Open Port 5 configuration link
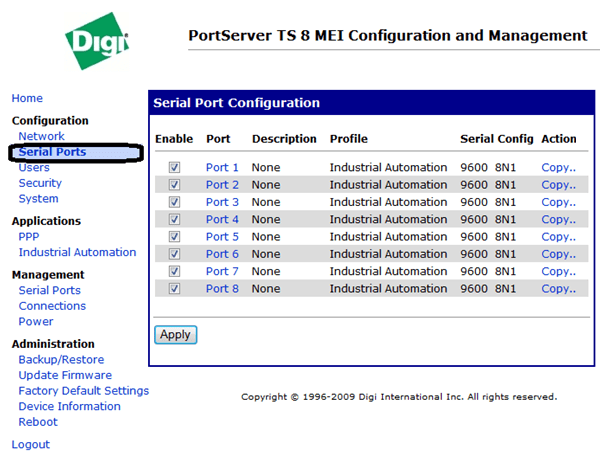This screenshot has height=454, width=600. click(x=222, y=237)
